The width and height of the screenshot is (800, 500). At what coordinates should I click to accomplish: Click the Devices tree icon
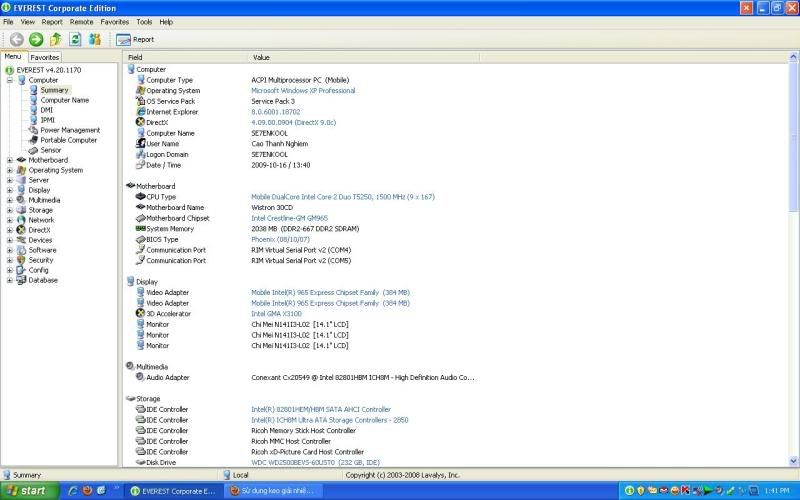(21, 240)
